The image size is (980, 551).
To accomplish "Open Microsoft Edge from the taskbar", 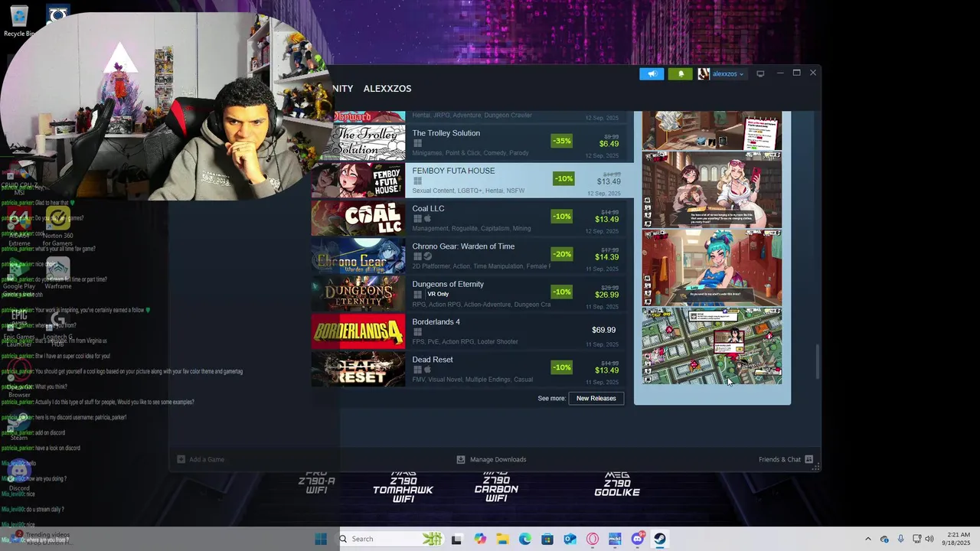I will click(525, 539).
